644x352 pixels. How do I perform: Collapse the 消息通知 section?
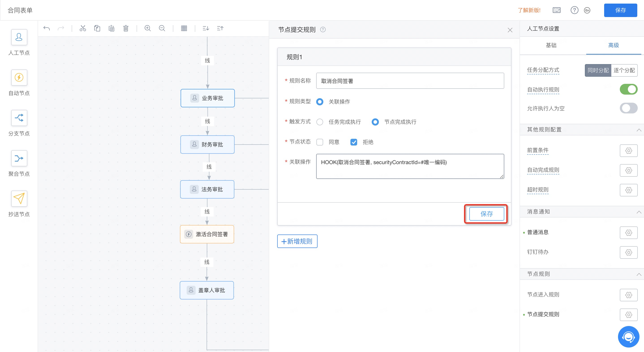point(639,212)
